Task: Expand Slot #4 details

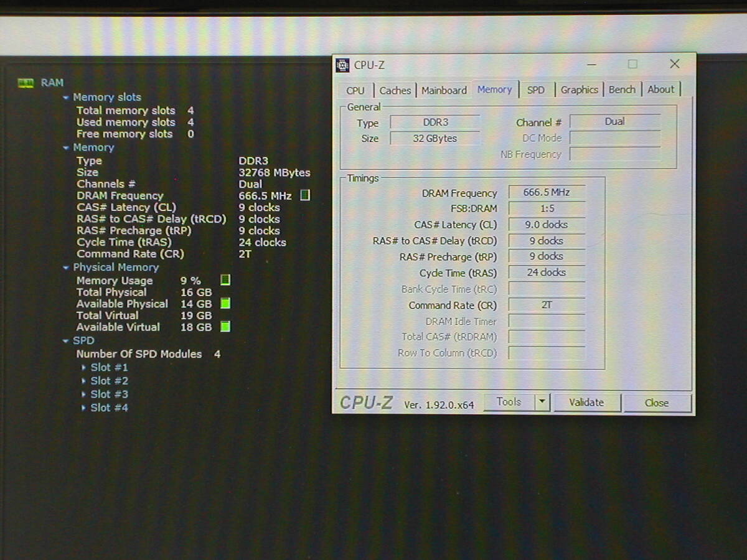Action: [x=84, y=408]
